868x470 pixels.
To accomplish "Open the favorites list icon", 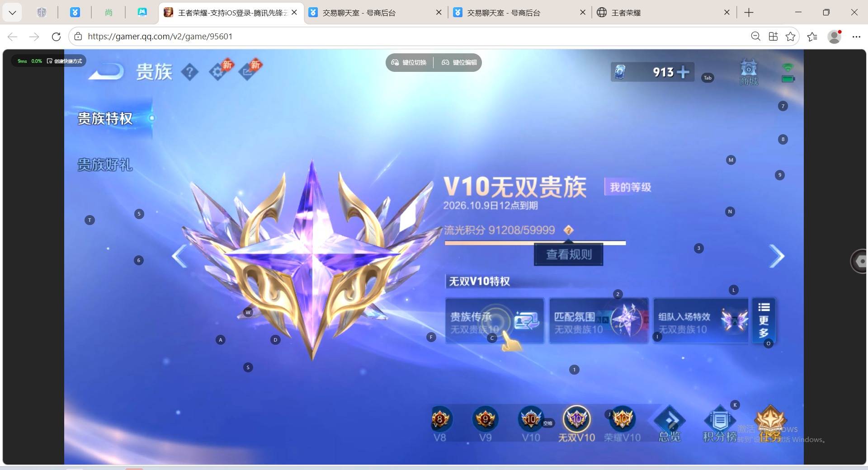I will click(812, 37).
